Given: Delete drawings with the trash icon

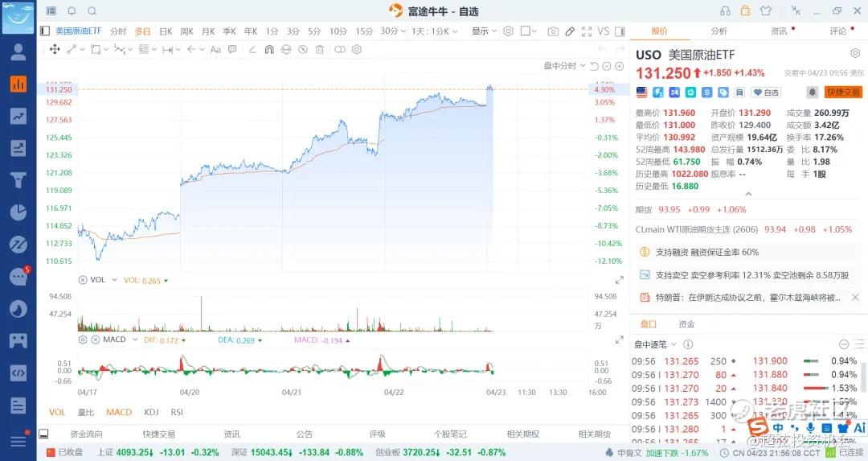Looking at the screenshot, I should (319, 49).
